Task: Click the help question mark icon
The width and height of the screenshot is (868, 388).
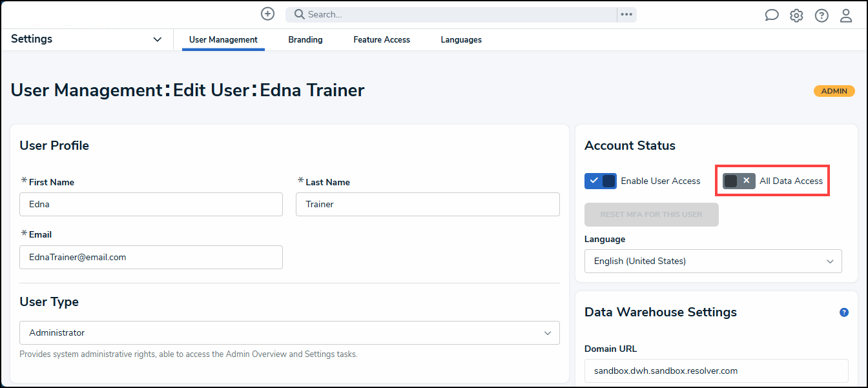Action: click(x=821, y=15)
